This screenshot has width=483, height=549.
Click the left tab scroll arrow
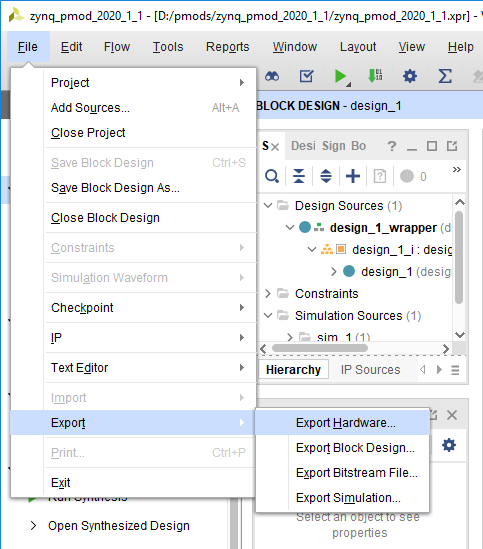point(423,369)
